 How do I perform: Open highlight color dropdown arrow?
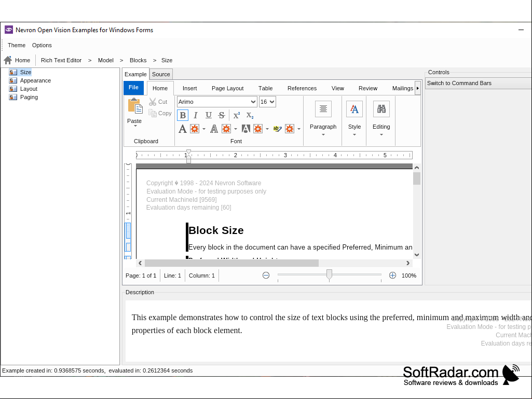[299, 129]
